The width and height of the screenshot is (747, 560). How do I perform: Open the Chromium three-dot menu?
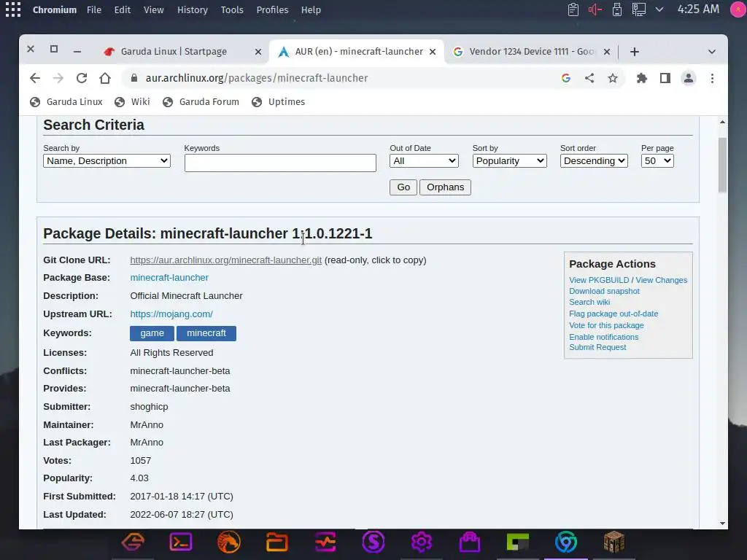click(x=712, y=78)
